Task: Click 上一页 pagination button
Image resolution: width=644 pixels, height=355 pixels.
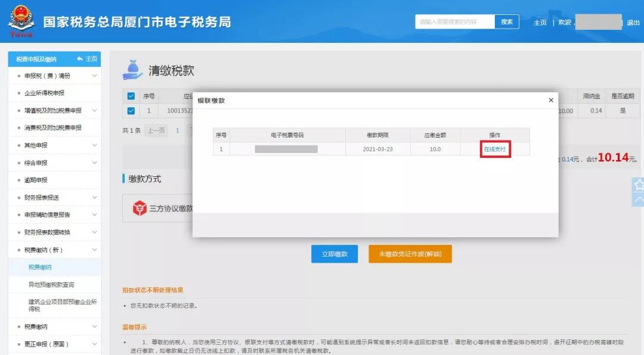Action: 156,130
